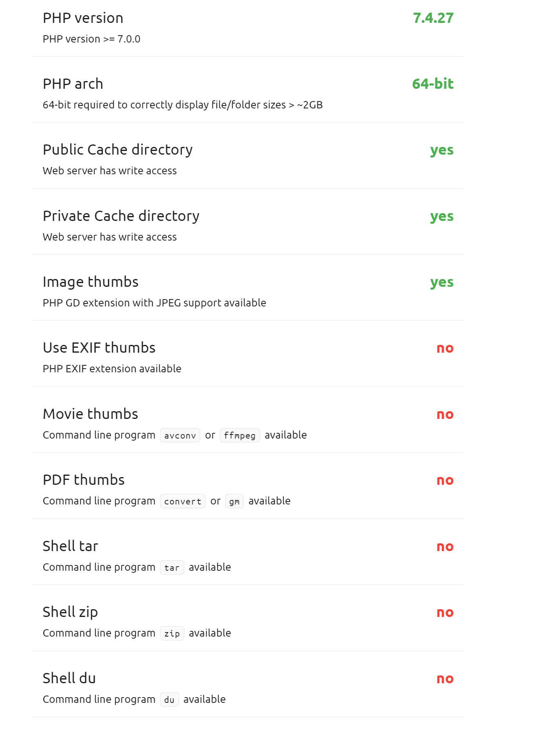The height and width of the screenshot is (736, 560).
Task: Click the Private Cache directory heading
Action: click(x=121, y=216)
